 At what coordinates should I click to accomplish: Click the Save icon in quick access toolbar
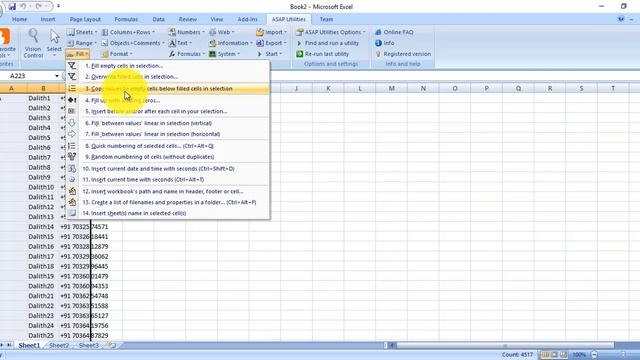[x=12, y=7]
